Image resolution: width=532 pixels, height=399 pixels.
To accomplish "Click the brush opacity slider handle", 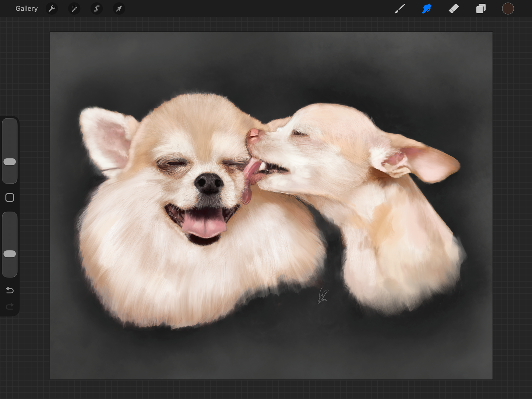I will (10, 254).
